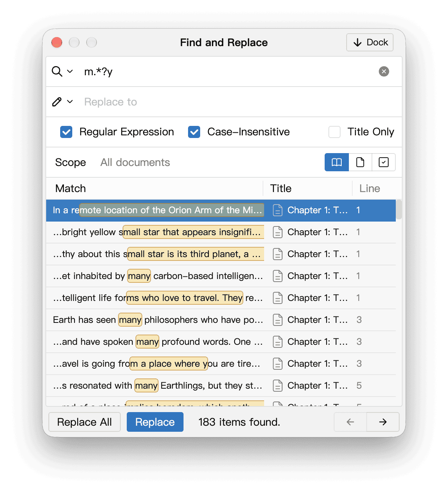The image size is (448, 493).
Task: Select the 'In a remote location' match row
Action: point(221,210)
